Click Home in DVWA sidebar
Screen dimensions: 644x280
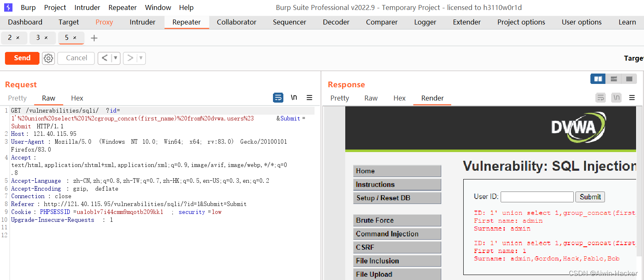pos(397,171)
